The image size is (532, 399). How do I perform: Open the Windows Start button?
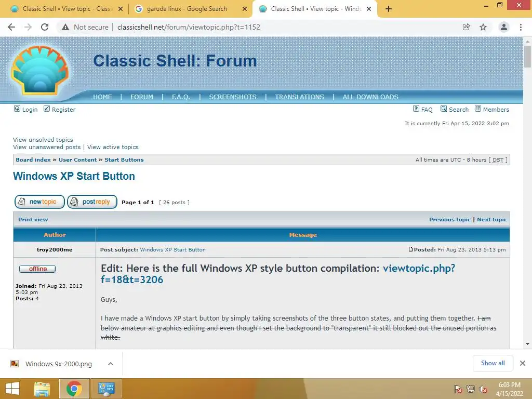click(12, 389)
